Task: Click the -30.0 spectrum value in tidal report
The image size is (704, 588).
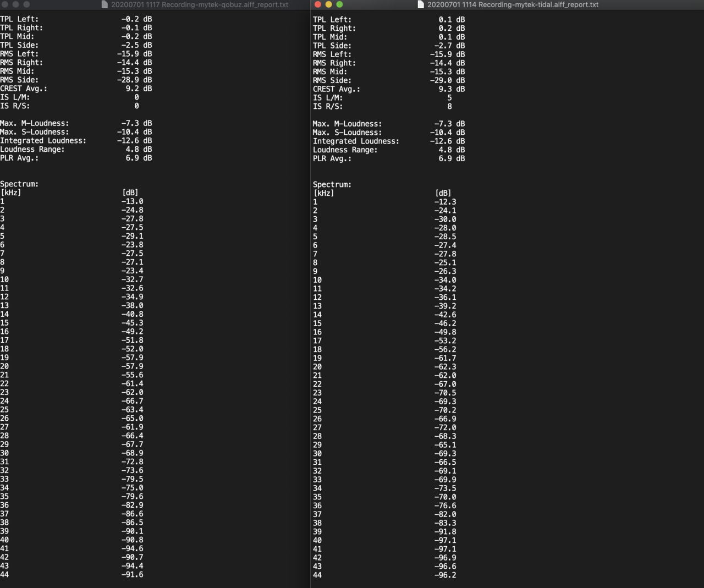Action: (x=445, y=219)
